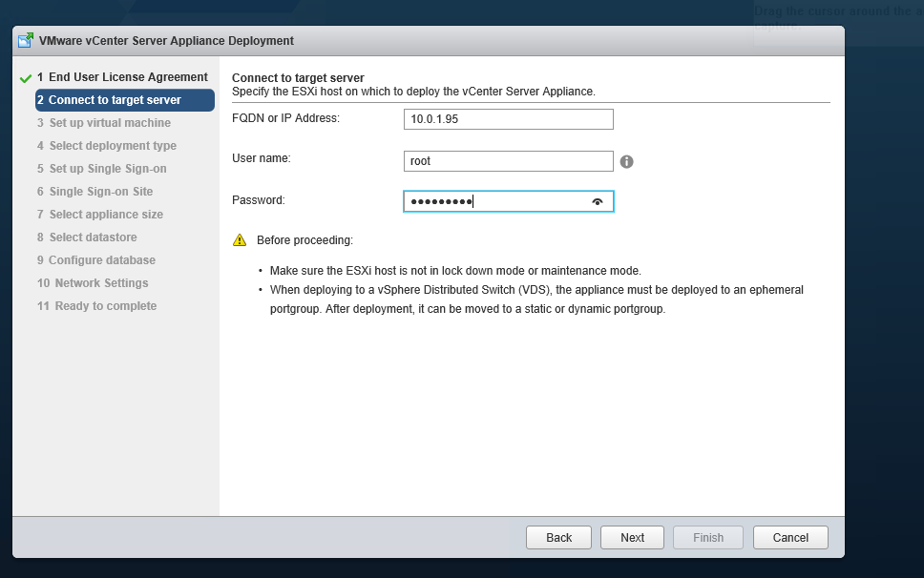Image resolution: width=924 pixels, height=578 pixels.
Task: Click the info icon beside User name
Action: 626,161
